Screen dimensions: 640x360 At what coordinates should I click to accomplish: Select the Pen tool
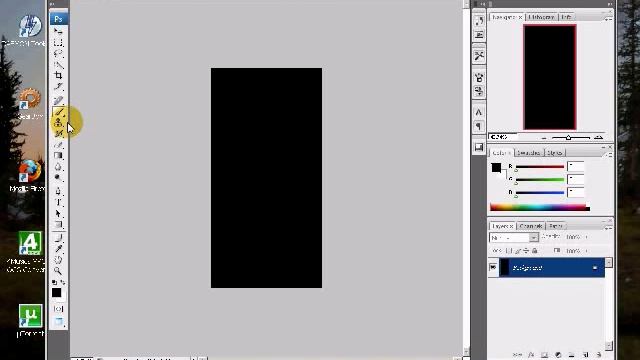pyautogui.click(x=58, y=191)
